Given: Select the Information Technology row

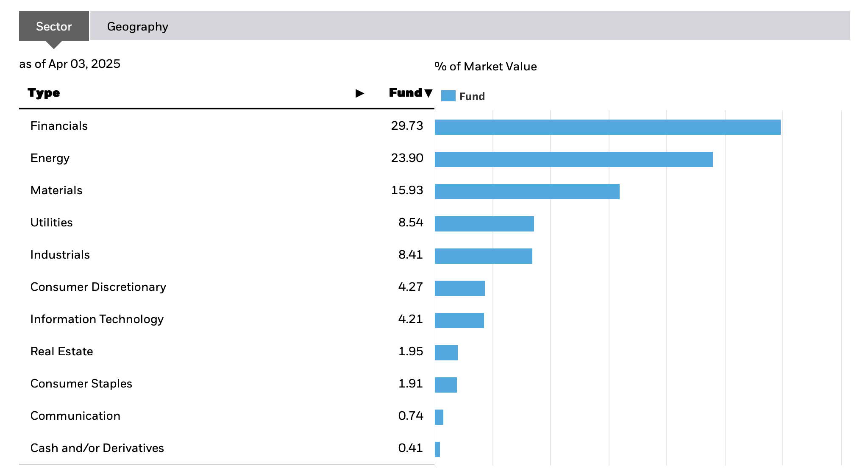Looking at the screenshot, I should (x=97, y=319).
